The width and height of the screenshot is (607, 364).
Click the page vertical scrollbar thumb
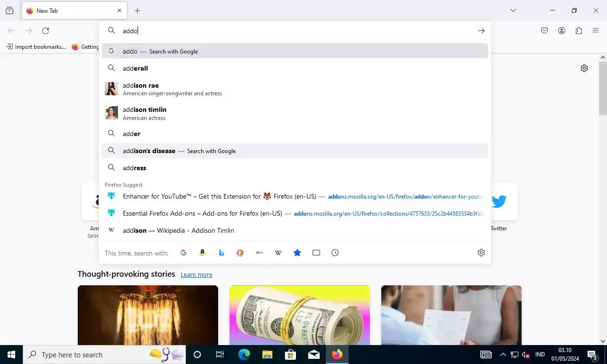click(603, 88)
